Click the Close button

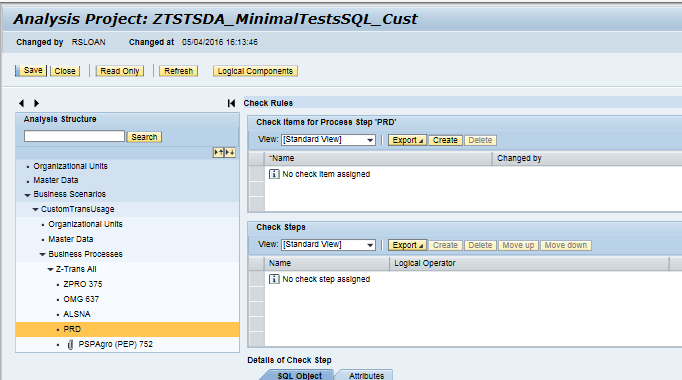(65, 71)
